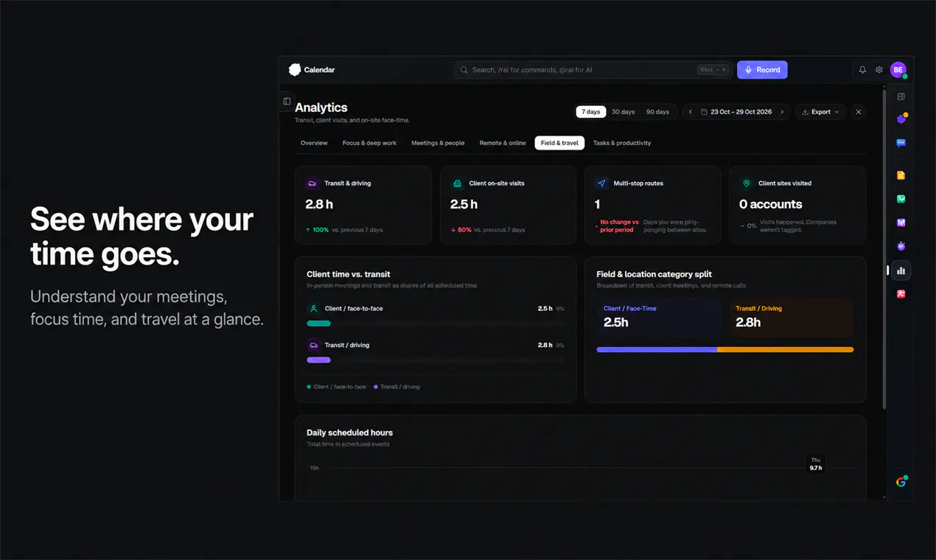Select the 90 days range
Image resolution: width=936 pixels, height=560 pixels.
(657, 112)
